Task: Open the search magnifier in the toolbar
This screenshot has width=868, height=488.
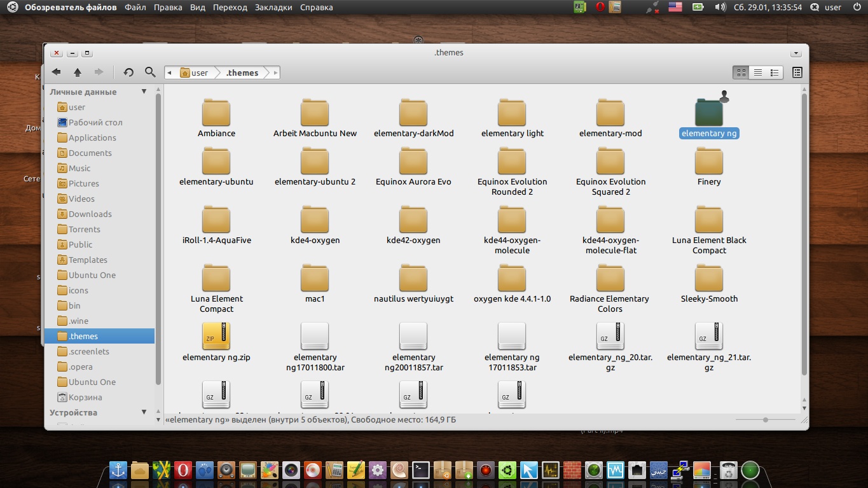Action: coord(150,73)
